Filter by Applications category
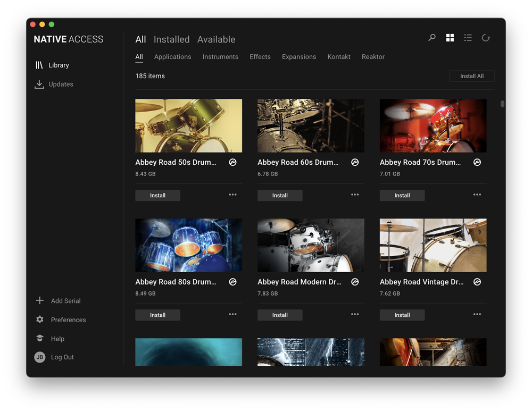532x412 pixels. 173,57
